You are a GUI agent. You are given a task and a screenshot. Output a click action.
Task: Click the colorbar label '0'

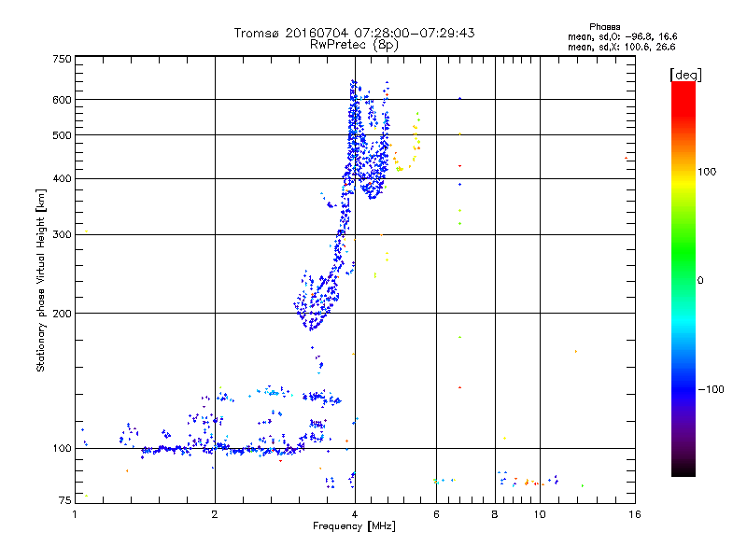[x=700, y=281]
